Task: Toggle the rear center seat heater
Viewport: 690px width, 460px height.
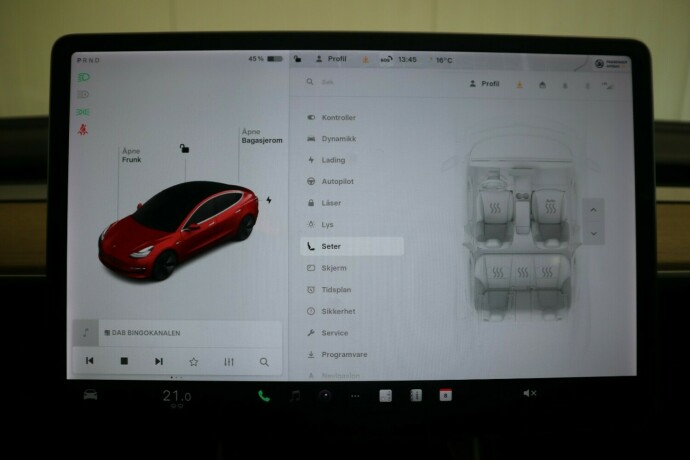Action: pyautogui.click(x=521, y=270)
